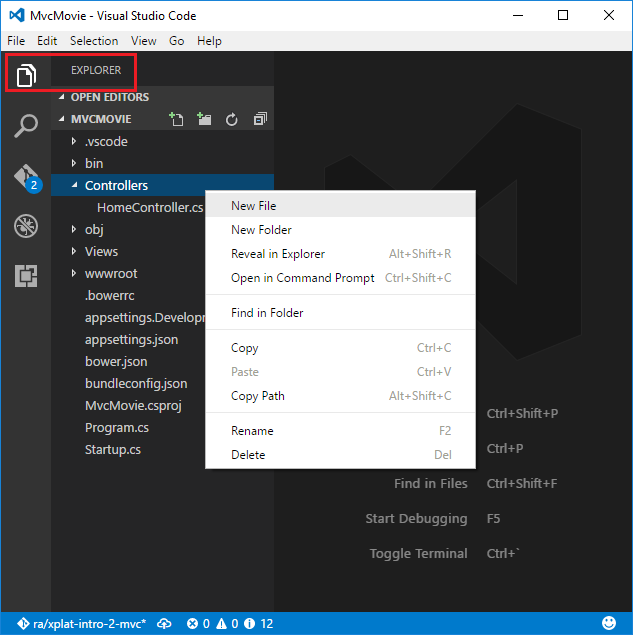633x635 pixels.
Task: Click the smiley feedback icon in status bar
Action: 609,623
